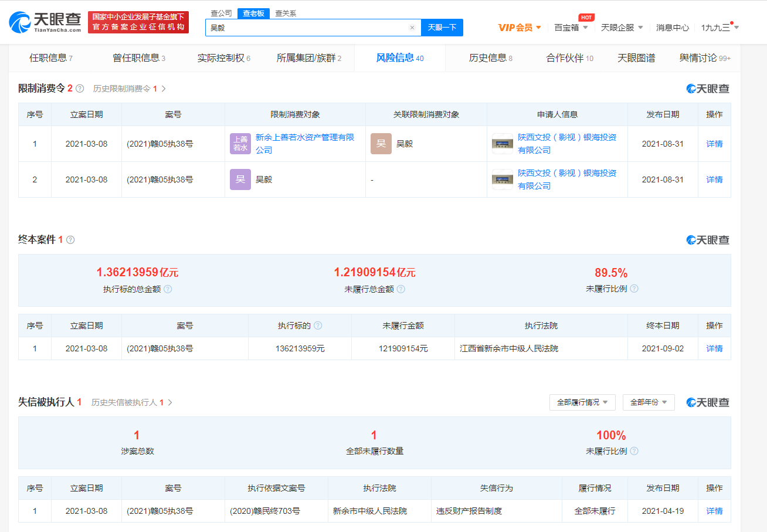This screenshot has height=532, width=767.
Task: Open applicant thumbnail in row 1
Action: pos(503,144)
